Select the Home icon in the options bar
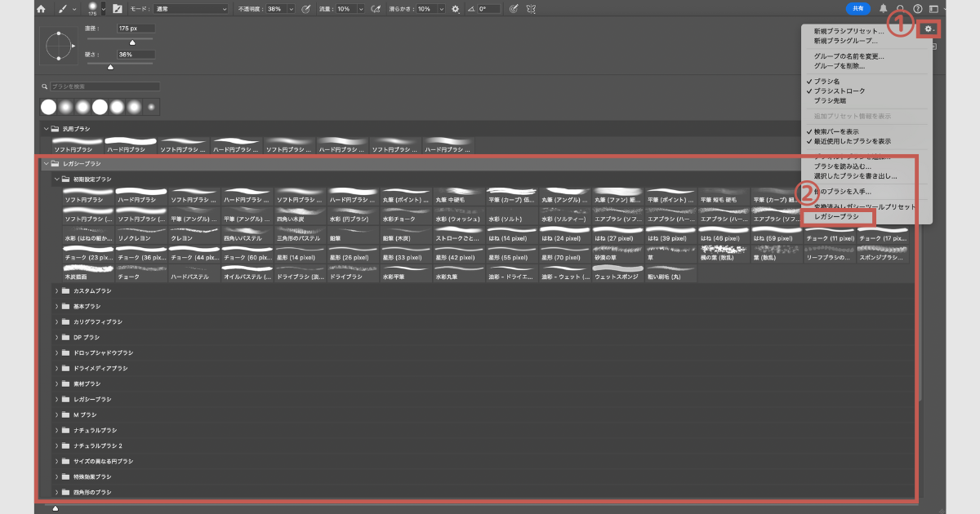Image resolution: width=980 pixels, height=514 pixels. [x=40, y=9]
